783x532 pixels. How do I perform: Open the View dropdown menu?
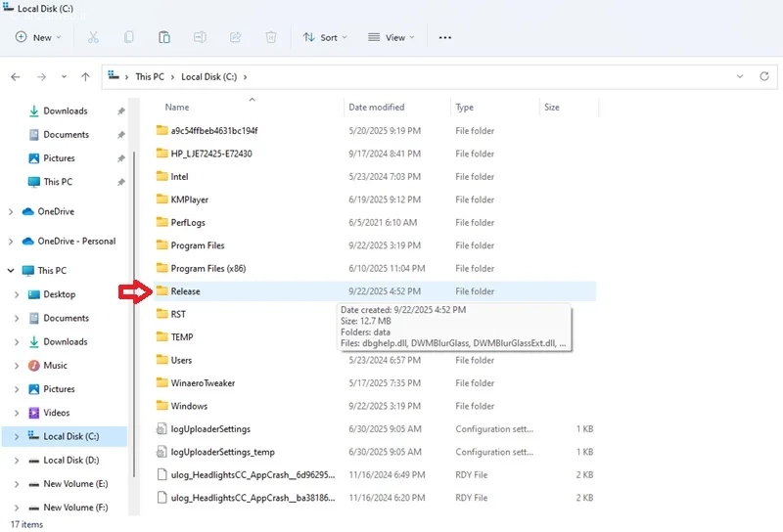pos(391,37)
